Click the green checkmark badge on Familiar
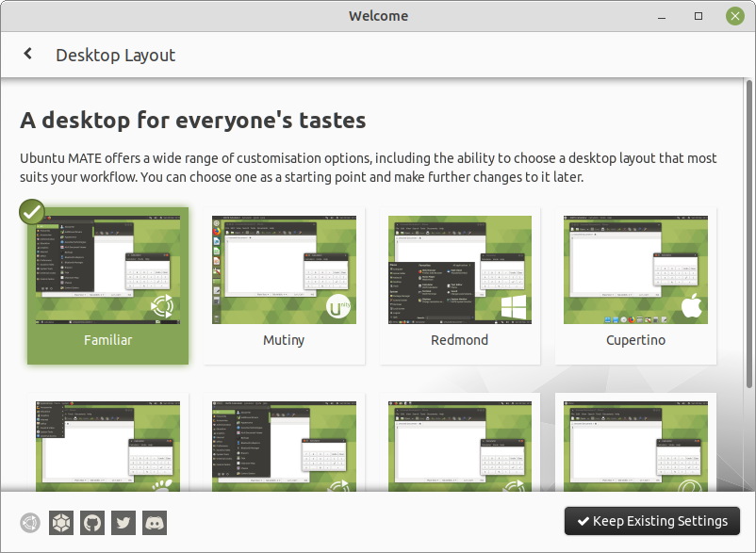756x553 pixels. click(31, 212)
